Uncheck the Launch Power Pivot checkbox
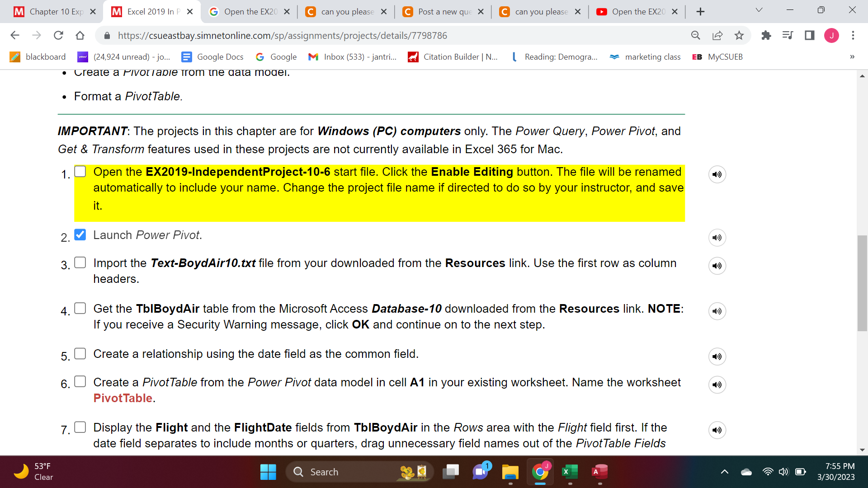Screen dimensions: 868x488 (x=80, y=235)
